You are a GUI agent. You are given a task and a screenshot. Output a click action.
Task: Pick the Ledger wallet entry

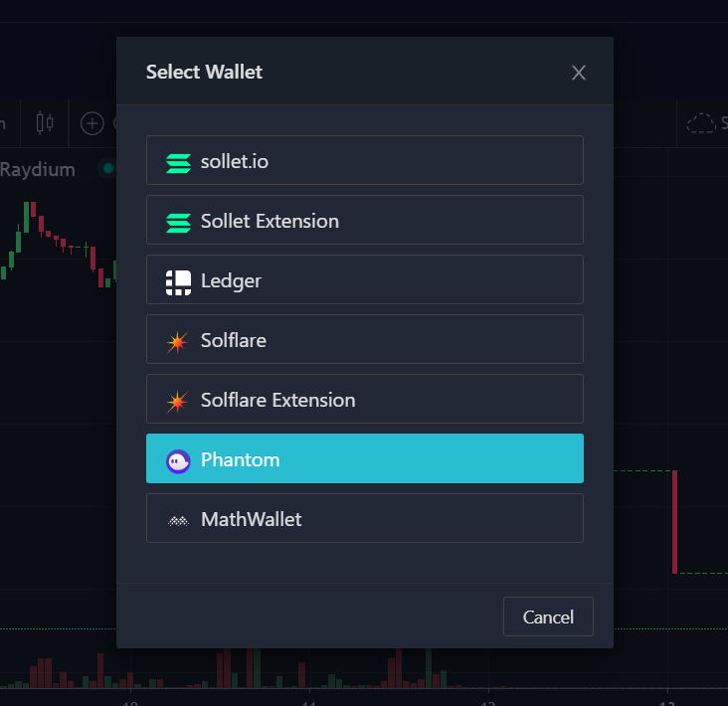[x=364, y=280]
